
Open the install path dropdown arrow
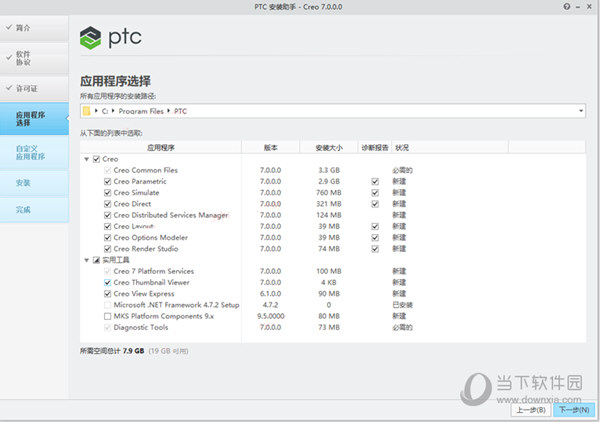pyautogui.click(x=581, y=111)
